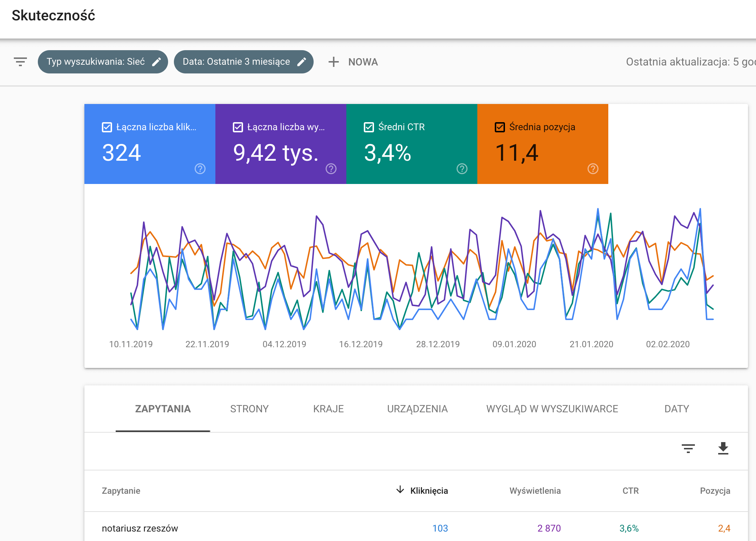Switch to the DATY tab
The image size is (756, 541).
677,409
